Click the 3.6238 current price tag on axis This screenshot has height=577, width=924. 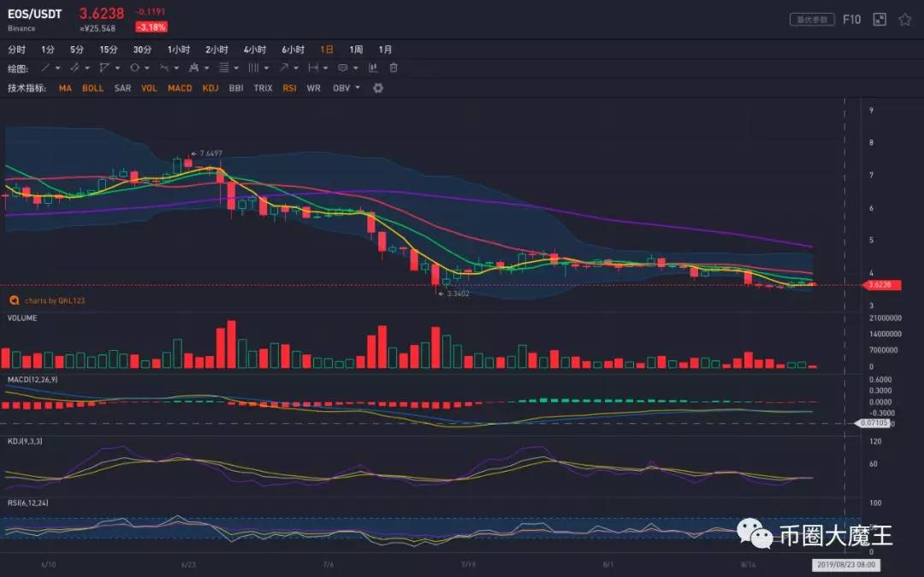tap(881, 285)
